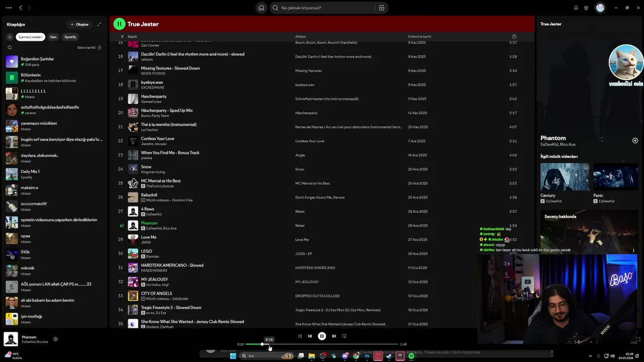The image size is (644, 362).
Task: Sort by the Başlık column header
Action: tap(132, 36)
